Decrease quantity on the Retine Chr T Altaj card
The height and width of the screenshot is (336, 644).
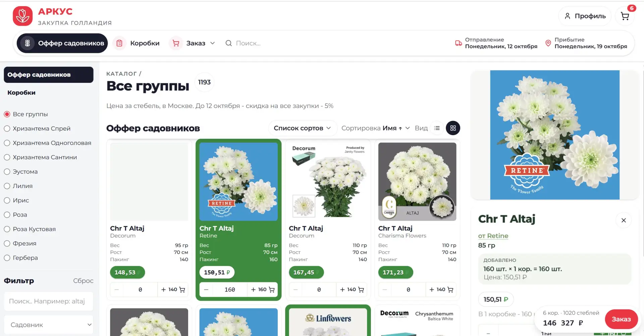pos(206,290)
